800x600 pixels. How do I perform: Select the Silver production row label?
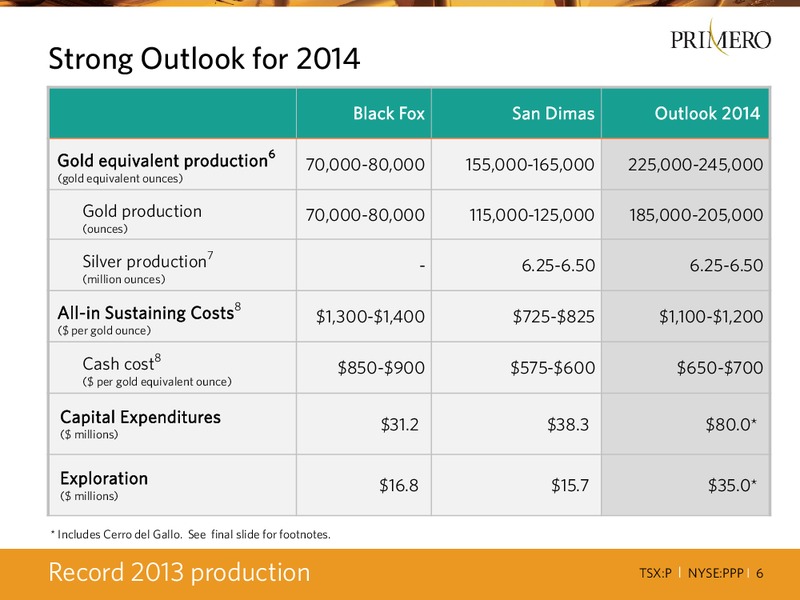tap(148, 261)
